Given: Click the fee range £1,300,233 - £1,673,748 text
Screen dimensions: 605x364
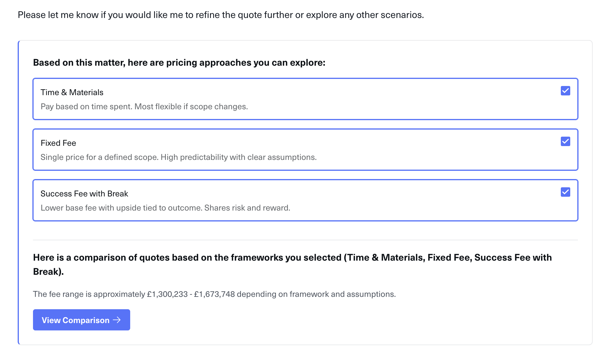Looking at the screenshot, I should pyautogui.click(x=214, y=294).
